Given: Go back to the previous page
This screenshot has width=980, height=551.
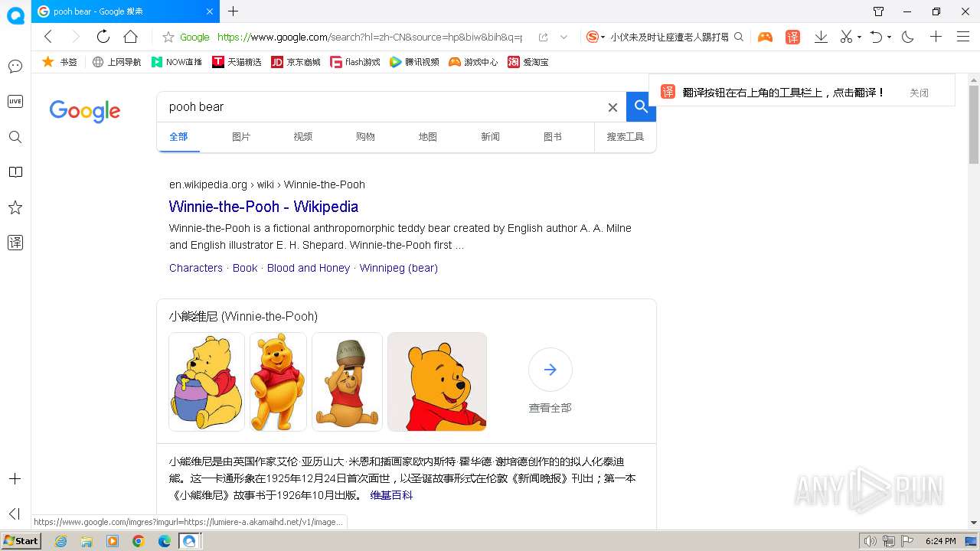Looking at the screenshot, I should click(x=47, y=37).
